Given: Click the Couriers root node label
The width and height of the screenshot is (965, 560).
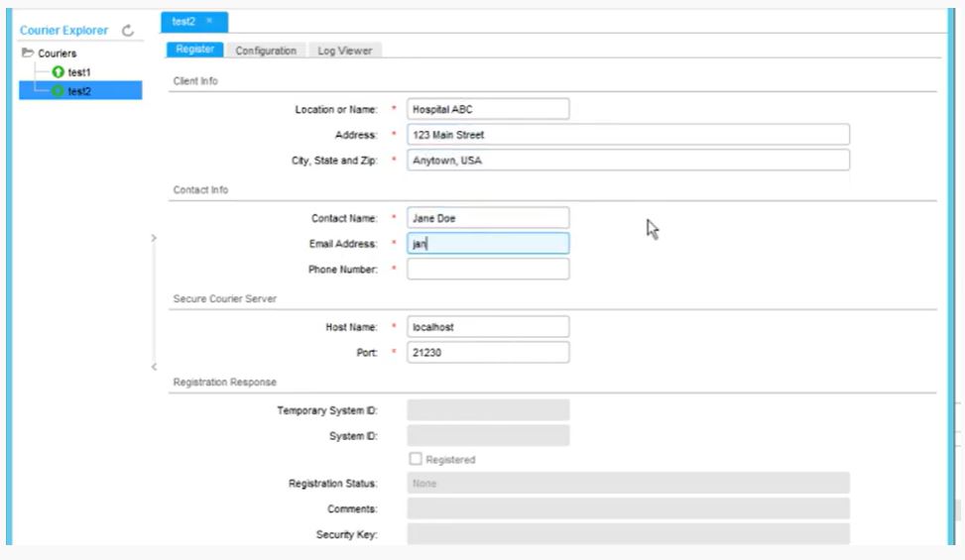Looking at the screenshot, I should [58, 54].
